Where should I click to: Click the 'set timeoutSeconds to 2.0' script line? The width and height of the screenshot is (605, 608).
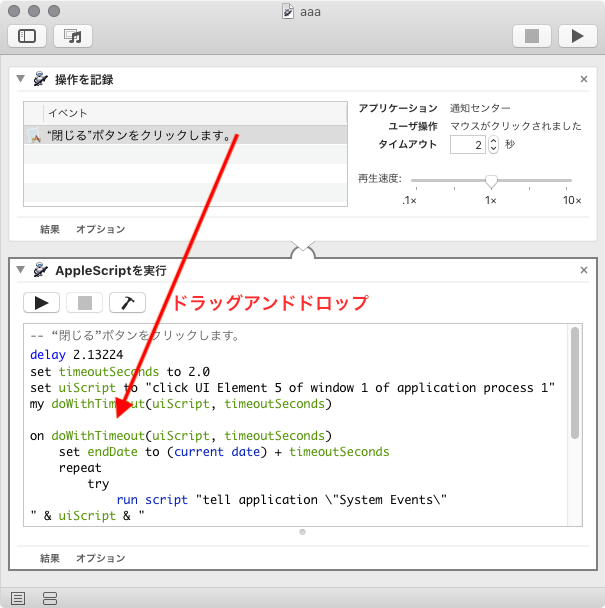coord(120,371)
